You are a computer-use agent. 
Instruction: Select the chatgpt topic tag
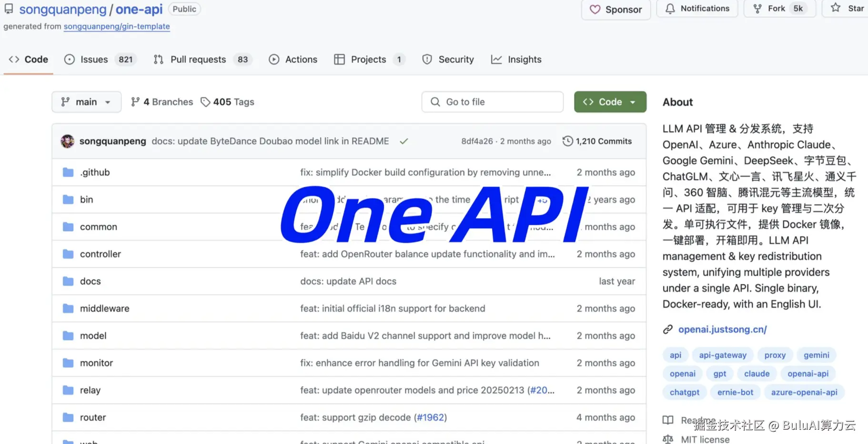(685, 392)
